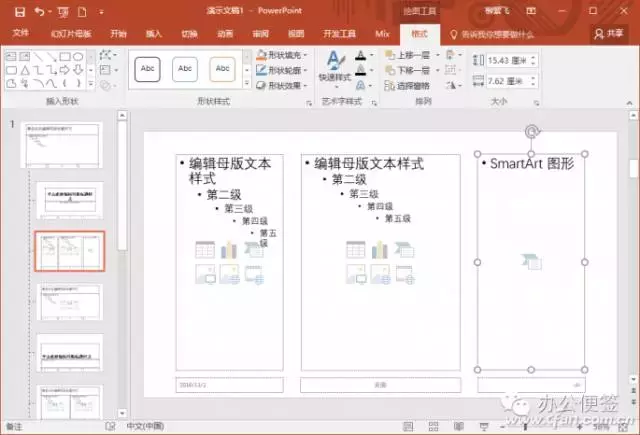Screen dimensions: 640x435
Task: Click the SmartArt insert icon in right placeholder
Action: pyautogui.click(x=531, y=262)
